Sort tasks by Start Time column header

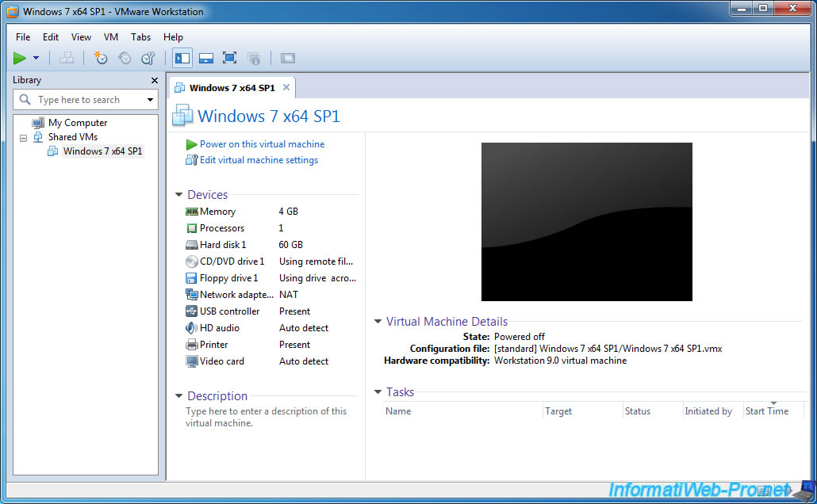[x=773, y=411]
